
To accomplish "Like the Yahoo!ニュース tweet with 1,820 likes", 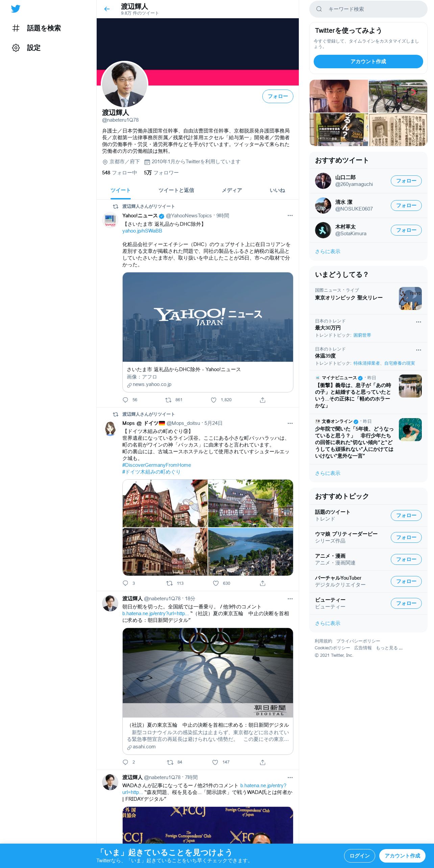I will click(214, 400).
